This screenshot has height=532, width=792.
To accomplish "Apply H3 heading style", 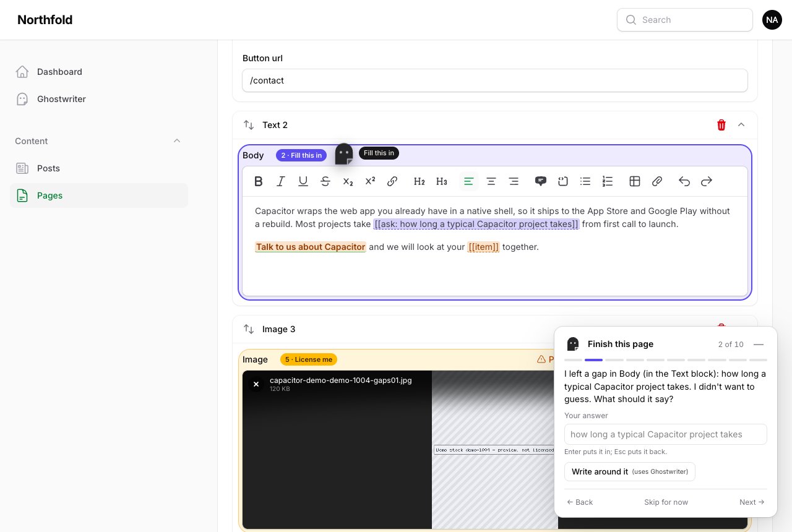I will pyautogui.click(x=442, y=181).
